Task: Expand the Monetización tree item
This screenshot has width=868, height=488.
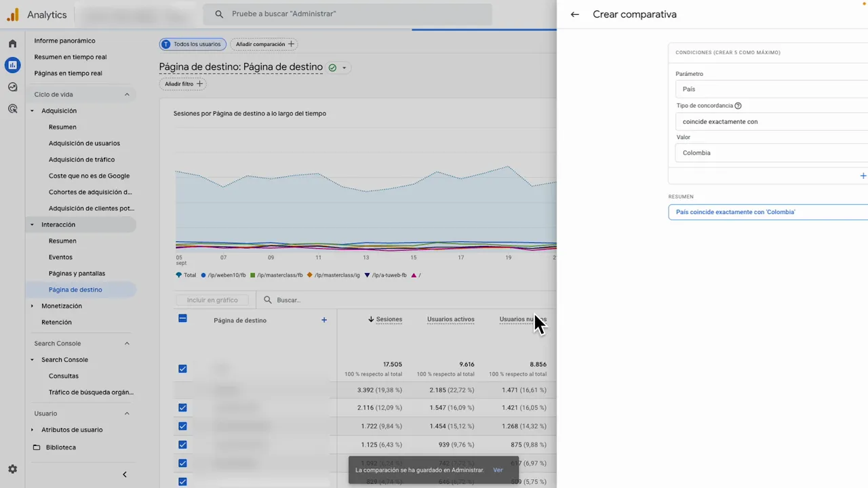Action: click(x=32, y=306)
